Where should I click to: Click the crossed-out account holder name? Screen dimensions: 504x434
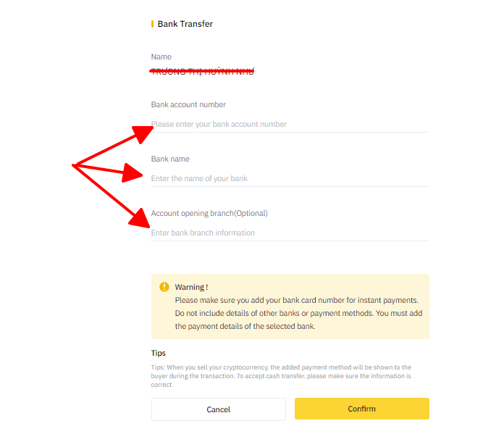203,72
